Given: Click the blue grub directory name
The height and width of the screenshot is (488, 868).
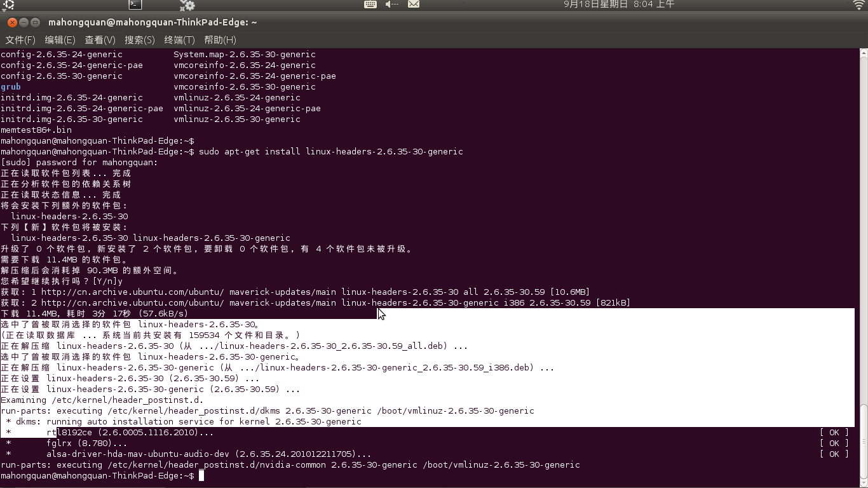Looking at the screenshot, I should (11, 87).
